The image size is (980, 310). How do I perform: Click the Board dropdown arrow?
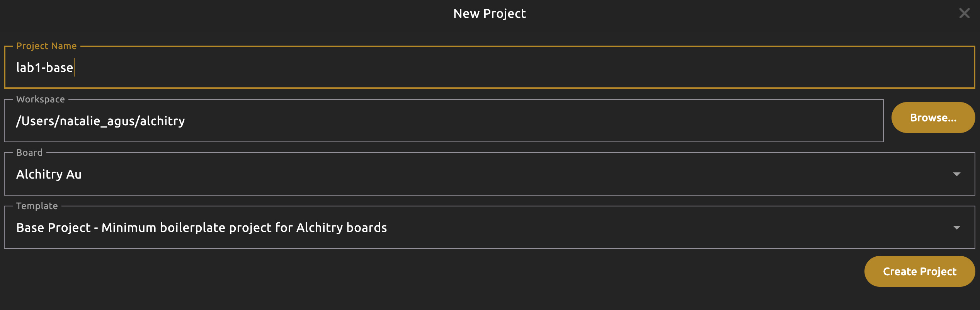click(956, 174)
